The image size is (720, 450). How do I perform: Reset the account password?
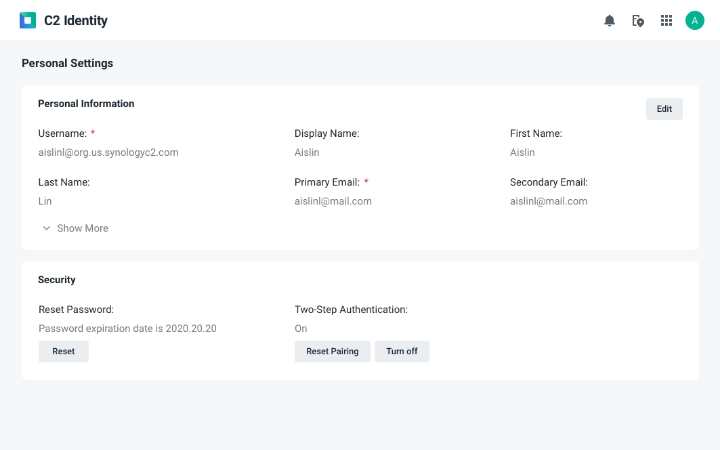click(63, 351)
